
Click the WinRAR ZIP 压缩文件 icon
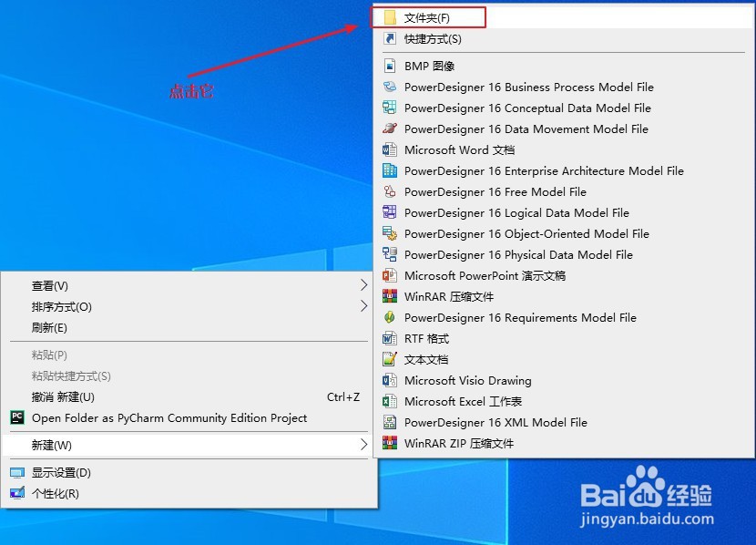390,444
